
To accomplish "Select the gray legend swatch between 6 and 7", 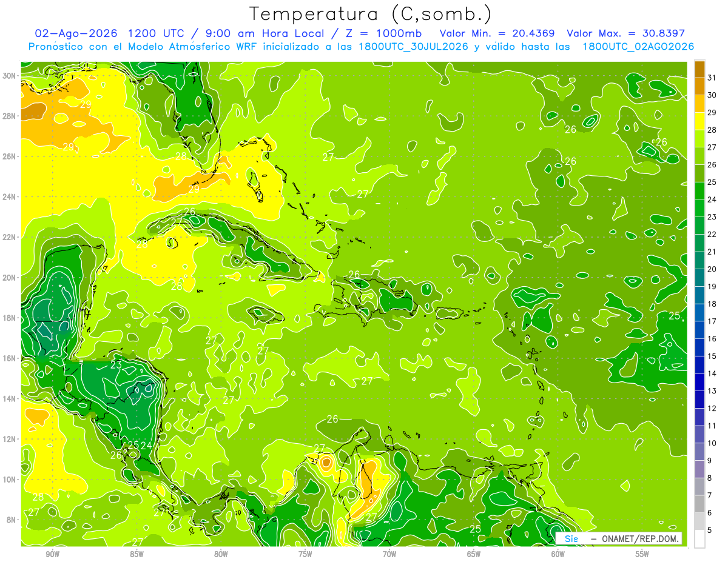I will click(x=699, y=504).
